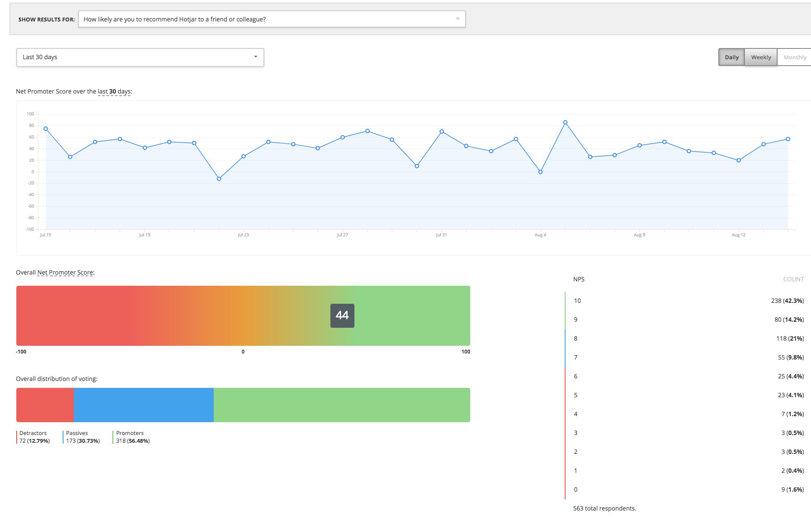Click the question dropdown arrow icon
The height and width of the screenshot is (532, 811).
point(457,19)
